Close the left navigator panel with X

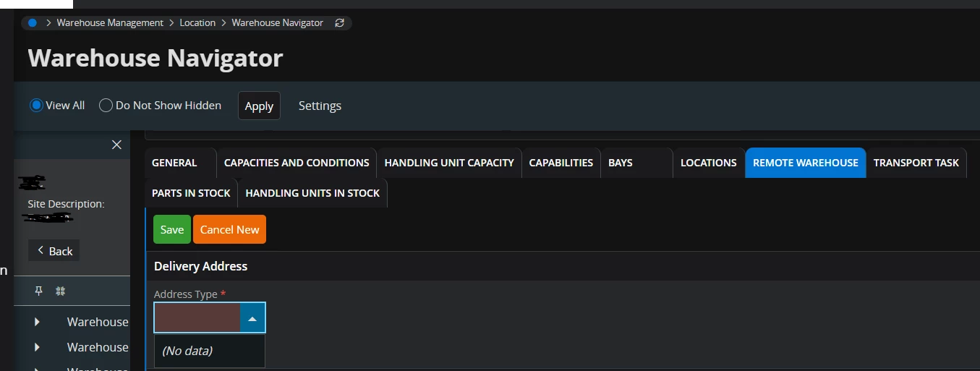tap(116, 145)
